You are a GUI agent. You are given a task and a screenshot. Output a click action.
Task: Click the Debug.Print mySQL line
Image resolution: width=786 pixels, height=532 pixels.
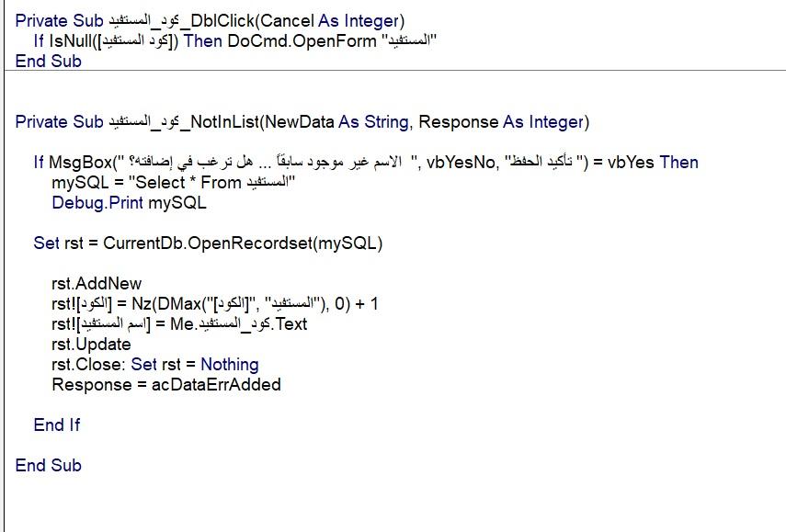[129, 203]
